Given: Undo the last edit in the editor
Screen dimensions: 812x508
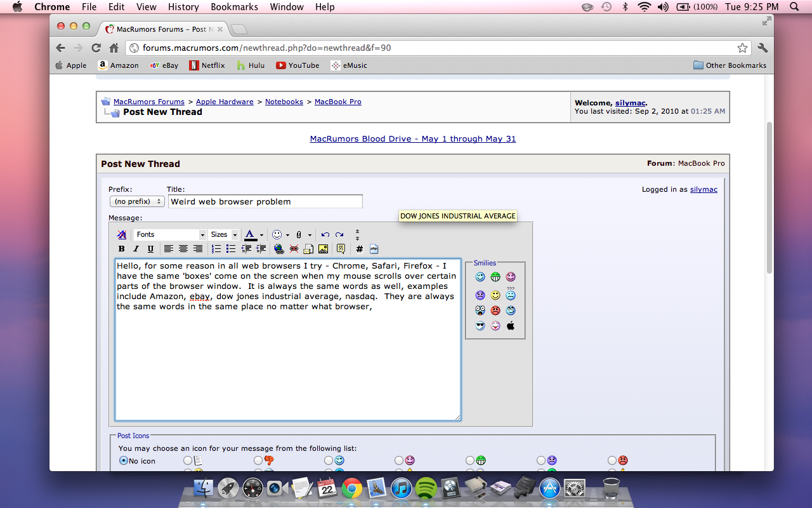Looking at the screenshot, I should (x=325, y=234).
